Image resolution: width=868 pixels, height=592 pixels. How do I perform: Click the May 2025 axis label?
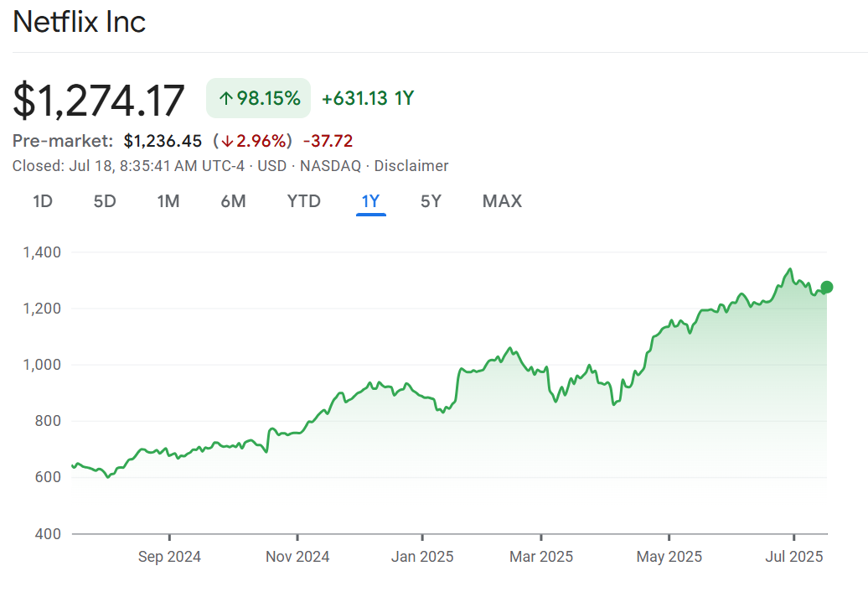669,557
